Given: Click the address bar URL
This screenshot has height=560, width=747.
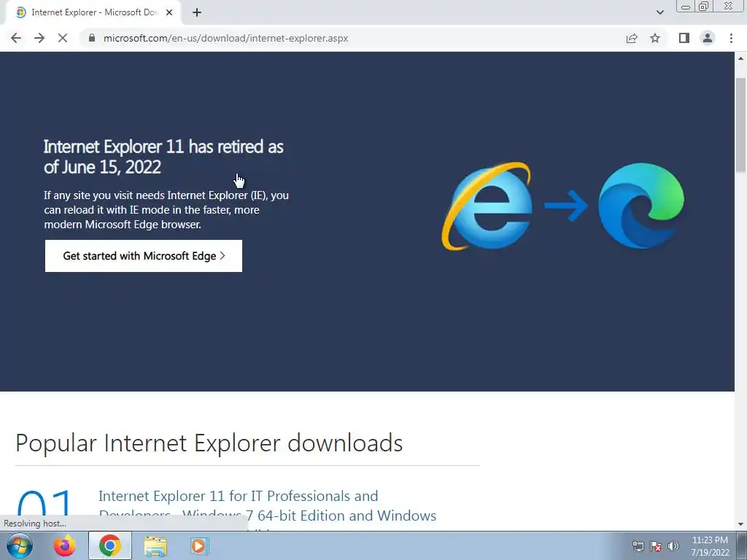Looking at the screenshot, I should (226, 38).
